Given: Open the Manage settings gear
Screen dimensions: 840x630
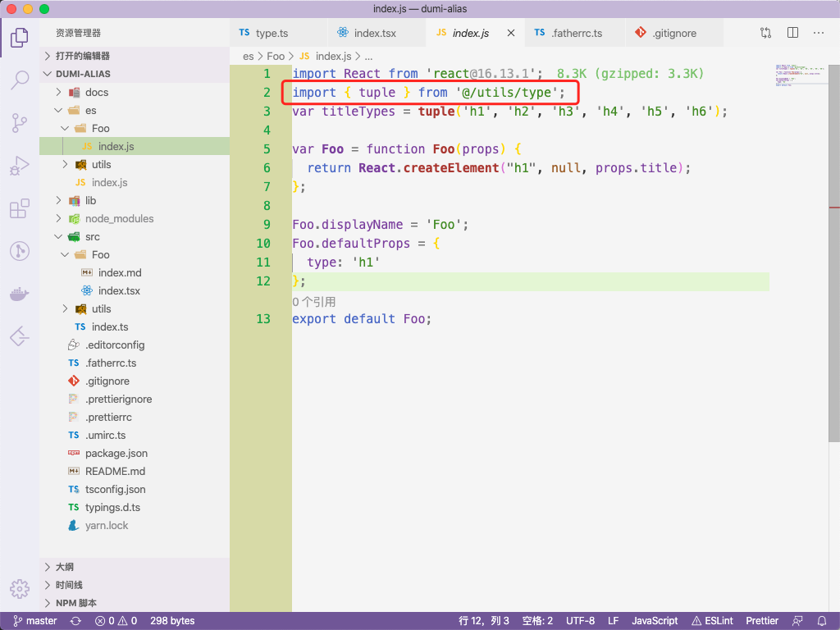Looking at the screenshot, I should pos(20,589).
